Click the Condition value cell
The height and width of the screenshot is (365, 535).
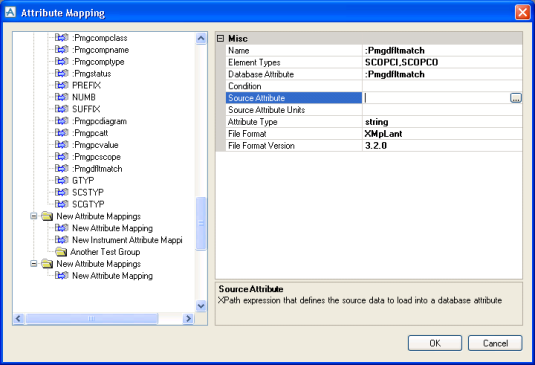coord(442,86)
